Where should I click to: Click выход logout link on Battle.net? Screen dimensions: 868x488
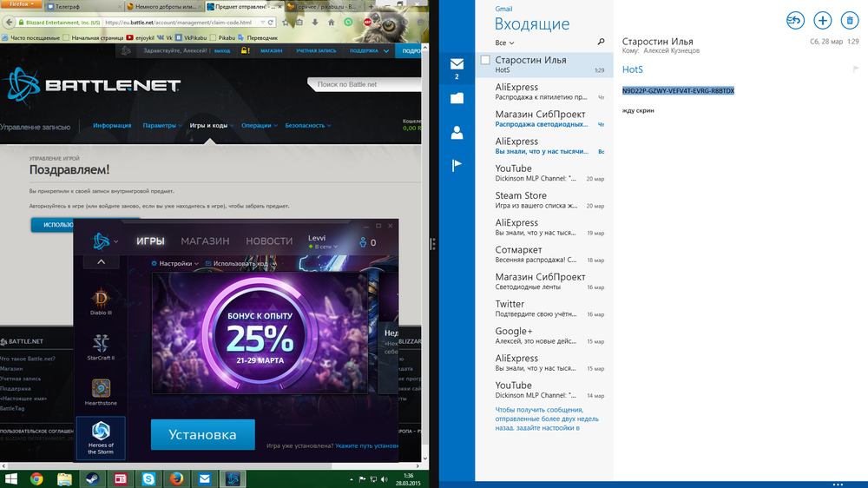click(x=222, y=50)
